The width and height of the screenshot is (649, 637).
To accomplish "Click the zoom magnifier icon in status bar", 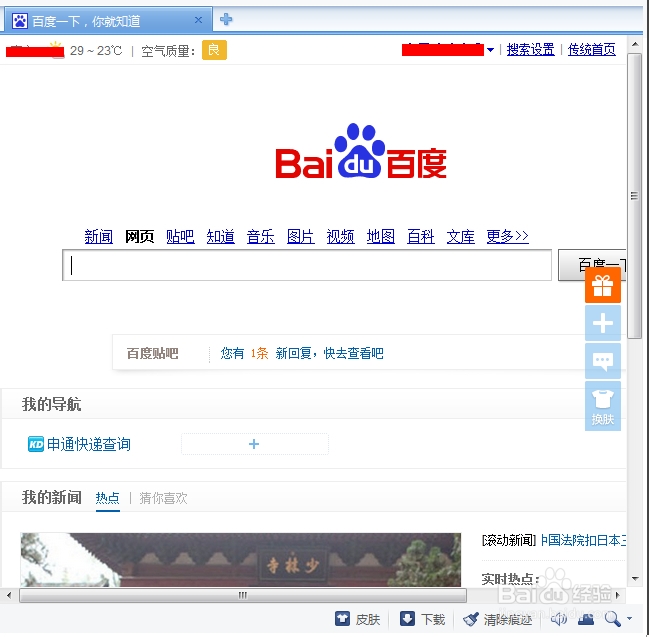I will [613, 619].
